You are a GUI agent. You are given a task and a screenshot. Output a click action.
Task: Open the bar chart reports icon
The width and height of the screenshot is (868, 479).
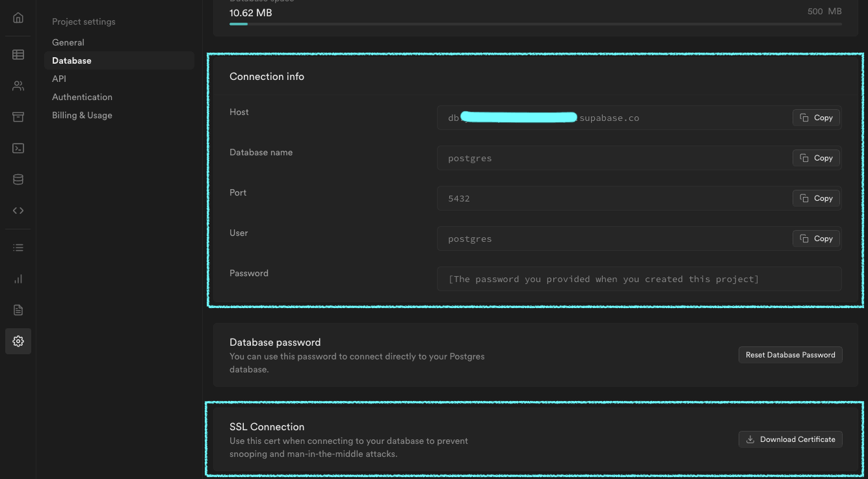click(18, 279)
